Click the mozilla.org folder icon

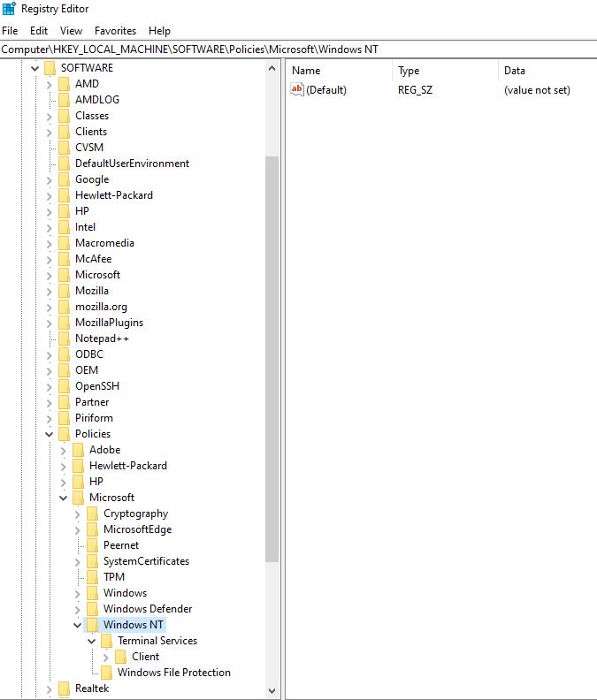[65, 307]
